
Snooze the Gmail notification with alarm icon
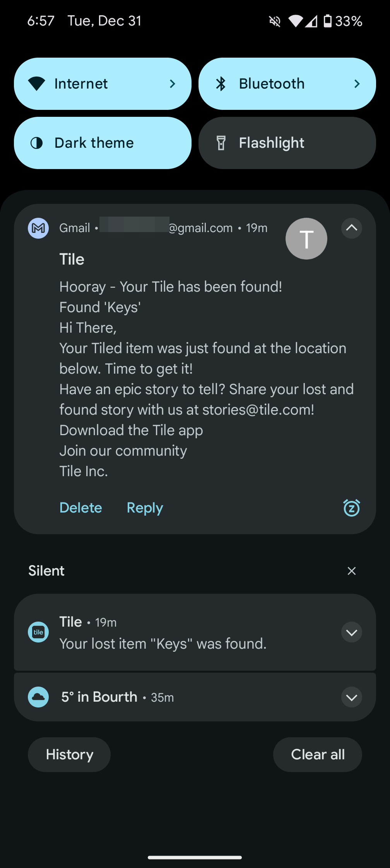click(351, 507)
